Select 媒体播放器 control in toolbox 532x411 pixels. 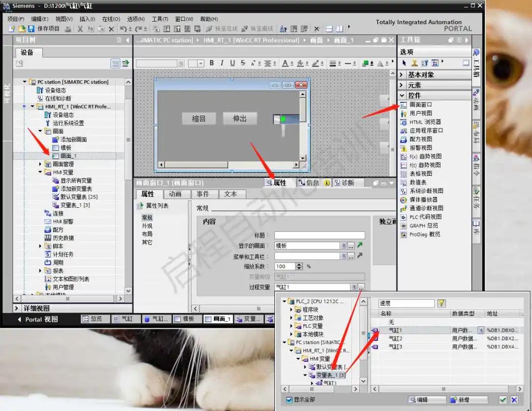tap(419, 199)
